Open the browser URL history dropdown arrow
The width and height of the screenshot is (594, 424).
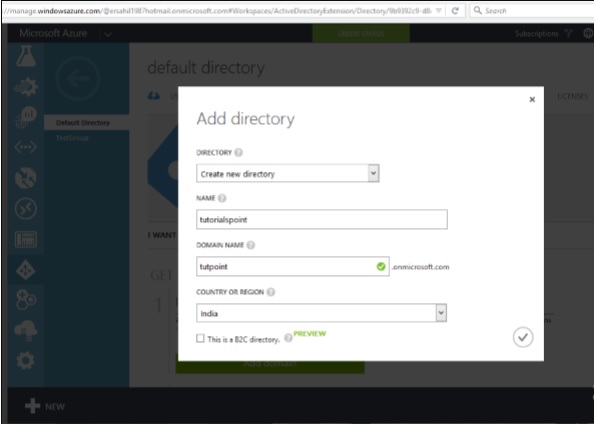(439, 11)
